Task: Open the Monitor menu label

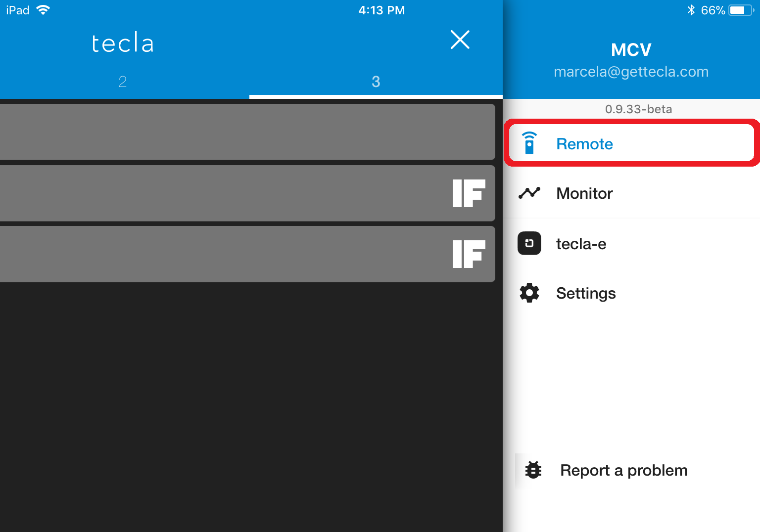Action: (584, 193)
